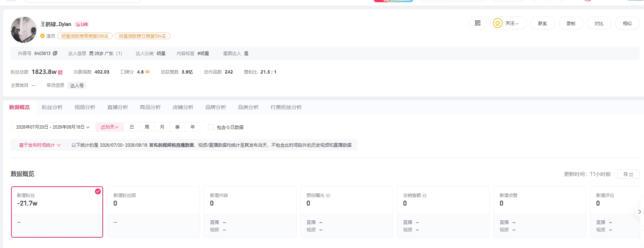Open help icon next to 总销售额
Viewport: 644px width, 248px height.
click(x=425, y=196)
